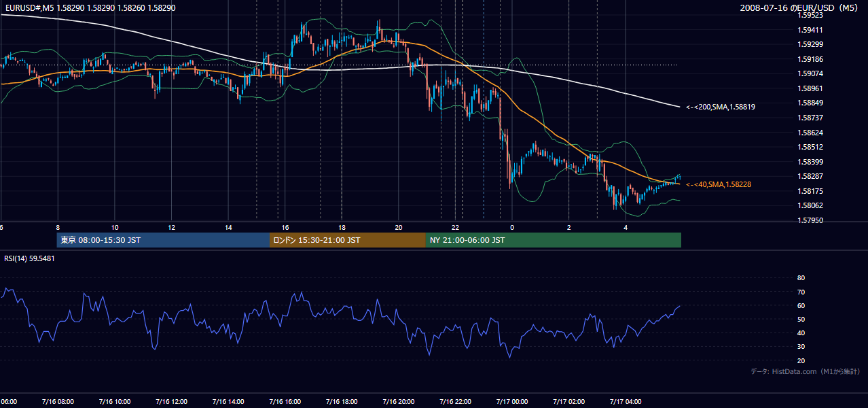Click price axis value 1.57950
The height and width of the screenshot is (408, 868).
[x=810, y=220]
